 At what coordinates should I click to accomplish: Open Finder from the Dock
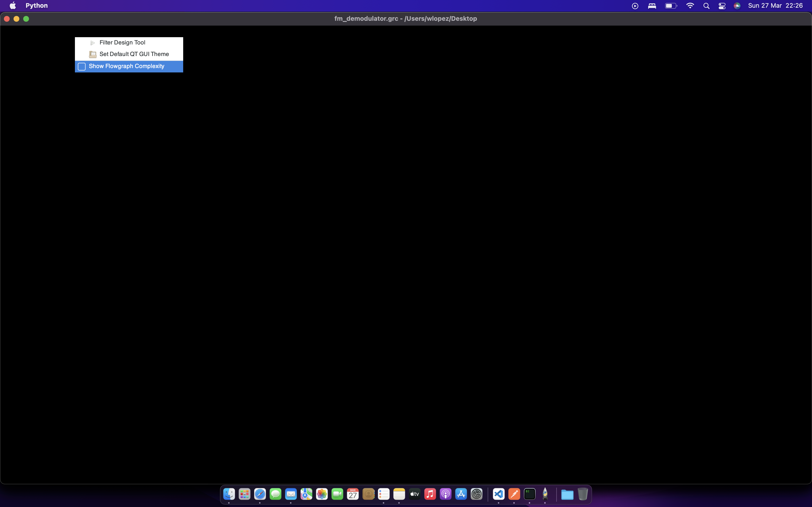tap(229, 493)
